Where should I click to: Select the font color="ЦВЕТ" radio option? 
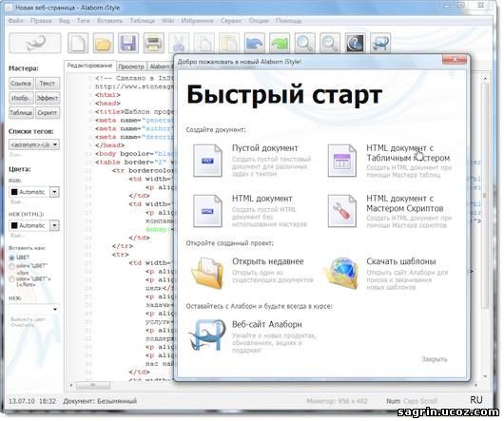point(12,278)
